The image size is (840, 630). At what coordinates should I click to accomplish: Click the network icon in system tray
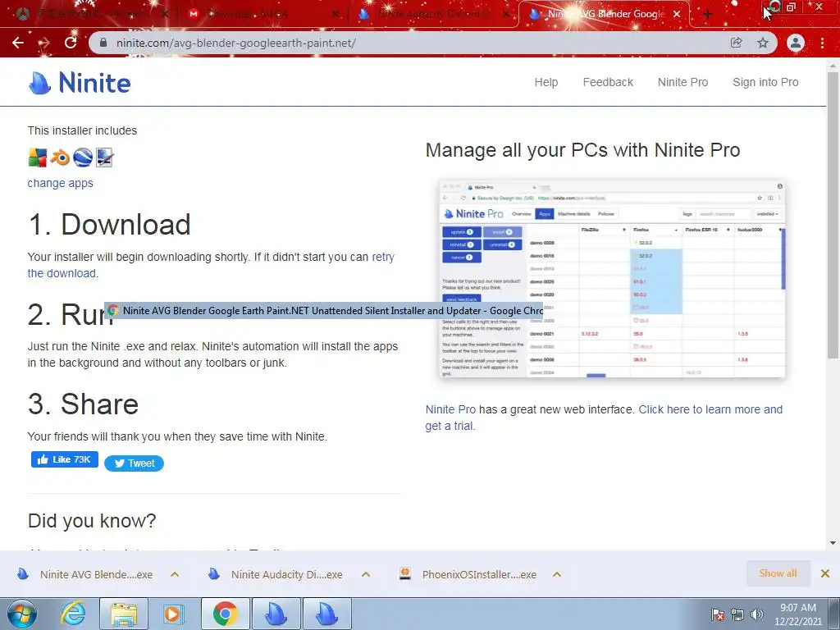[x=737, y=614]
